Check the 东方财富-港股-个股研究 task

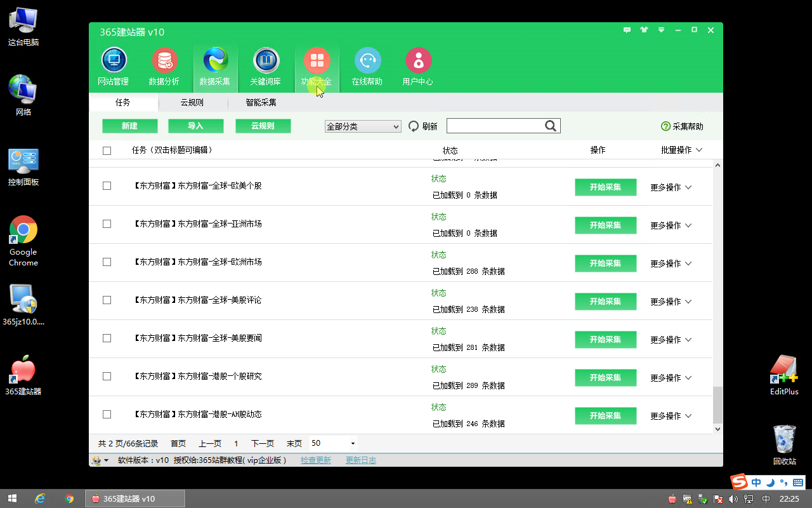point(107,376)
